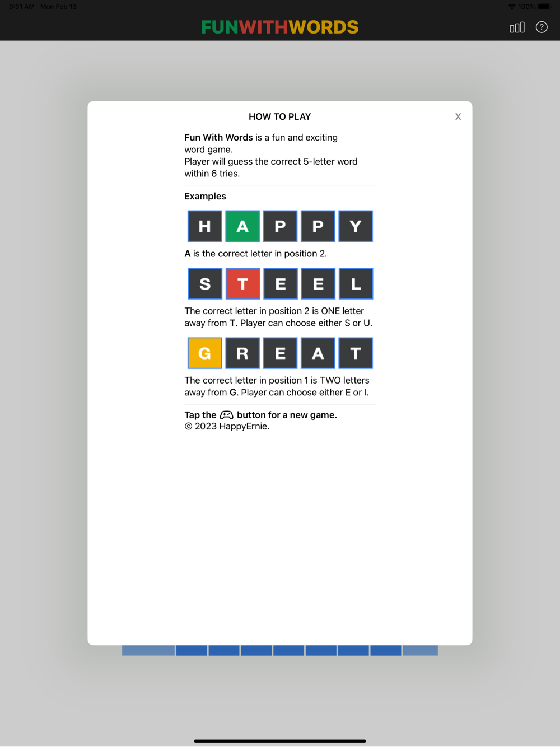Tap the L tile in STEEL example
560x747 pixels.
coord(356,284)
